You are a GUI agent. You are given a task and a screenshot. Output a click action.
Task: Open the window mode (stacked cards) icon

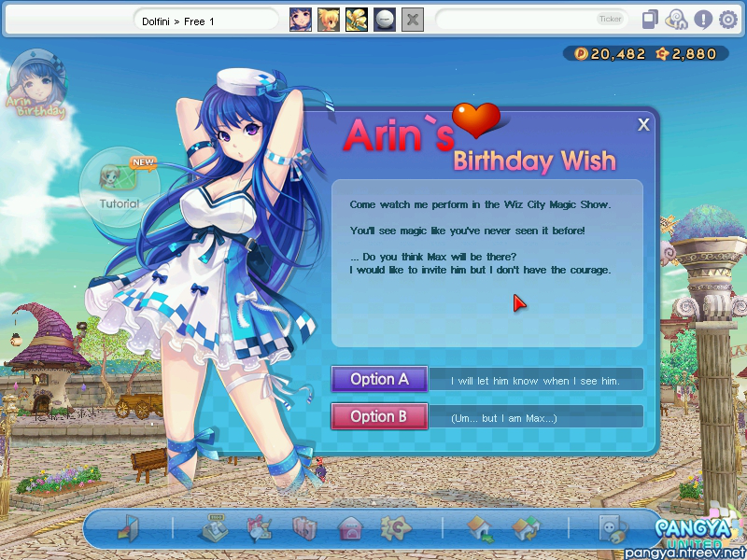click(650, 20)
